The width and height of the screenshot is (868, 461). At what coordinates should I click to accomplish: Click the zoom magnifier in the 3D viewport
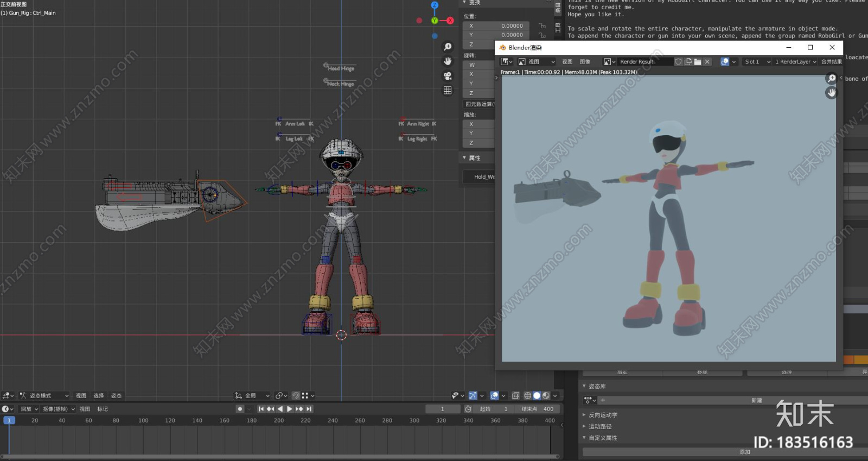(x=448, y=47)
